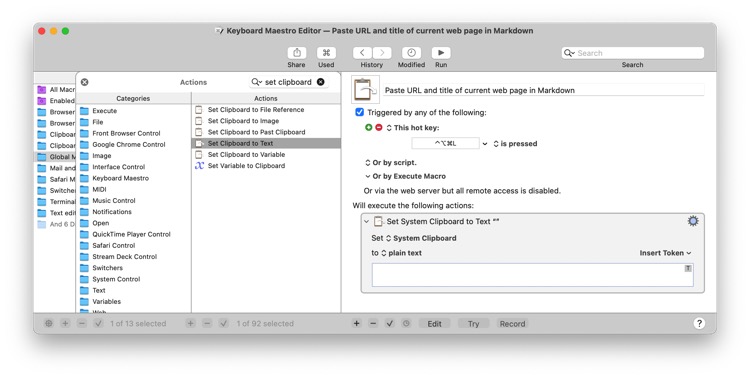Click the groups gear icon at bottom left
750x378 pixels.
tap(49, 323)
